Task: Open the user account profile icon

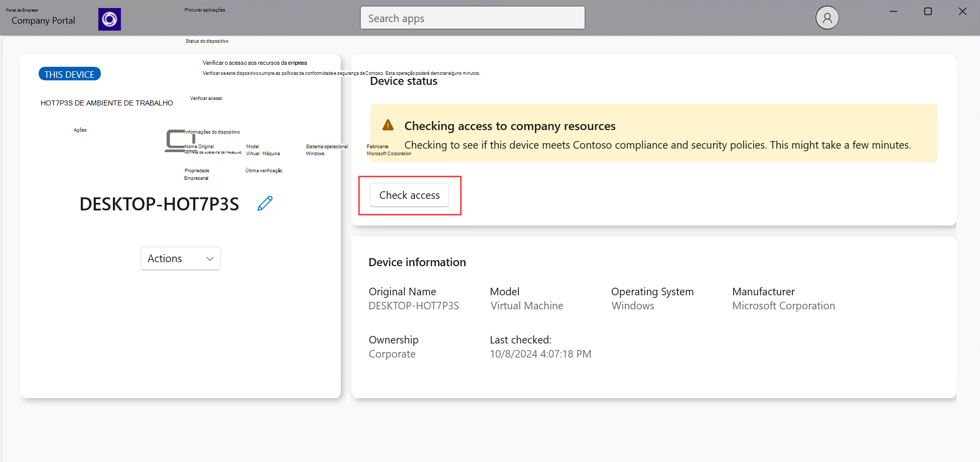Action: [827, 18]
